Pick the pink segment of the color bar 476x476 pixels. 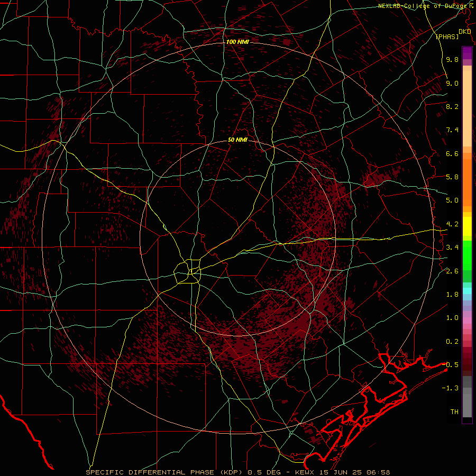coord(467,321)
